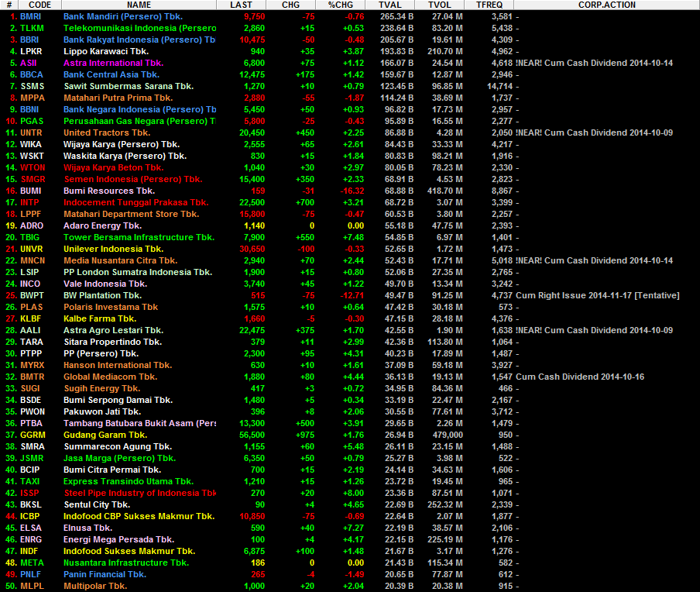Select stock code LPKR
700x592 pixels.
click(x=31, y=51)
